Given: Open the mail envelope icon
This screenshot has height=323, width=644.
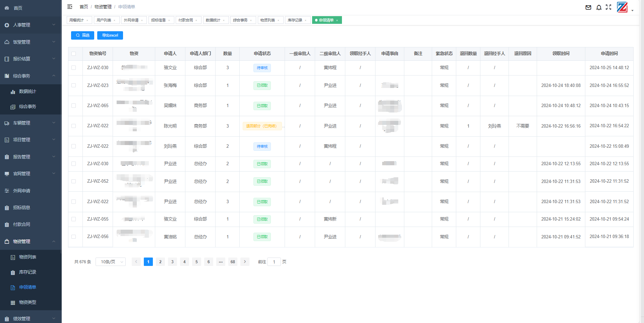Looking at the screenshot, I should coord(588,7).
